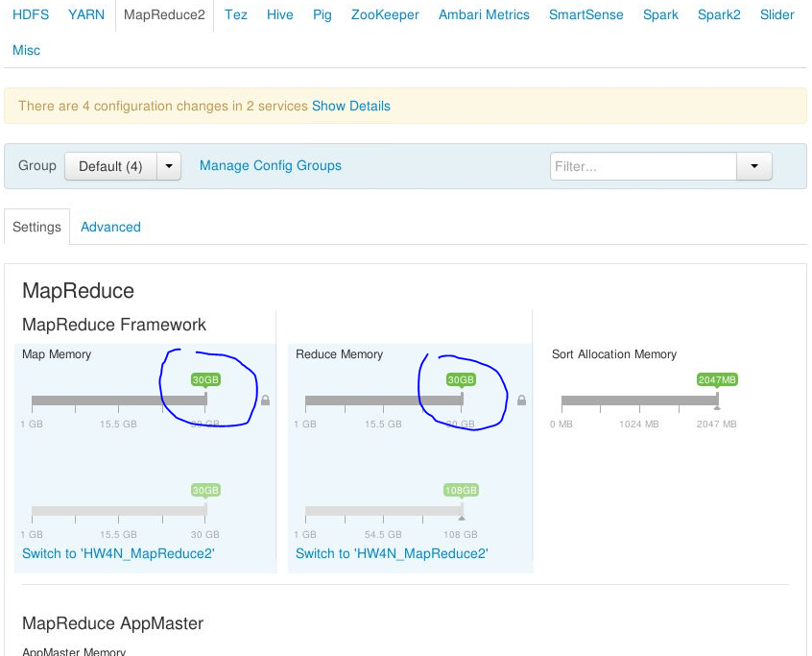This screenshot has width=812, height=656.
Task: Switch to the YARN tab
Action: (86, 14)
